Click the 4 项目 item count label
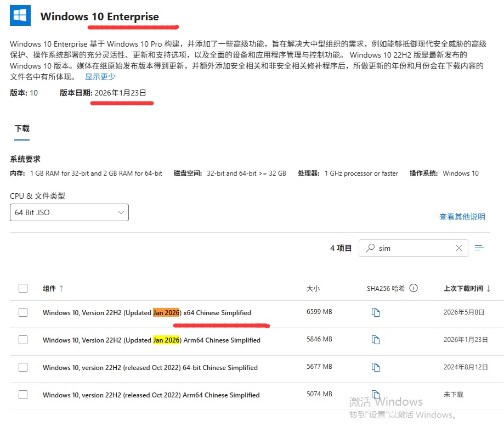Image resolution: width=504 pixels, height=432 pixels. (x=341, y=248)
